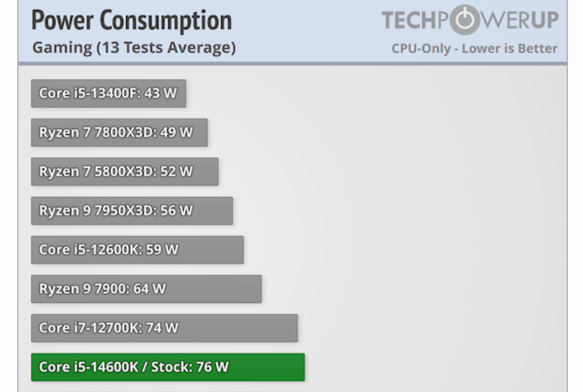Click the "Power Consumption" chart title

coord(132,21)
